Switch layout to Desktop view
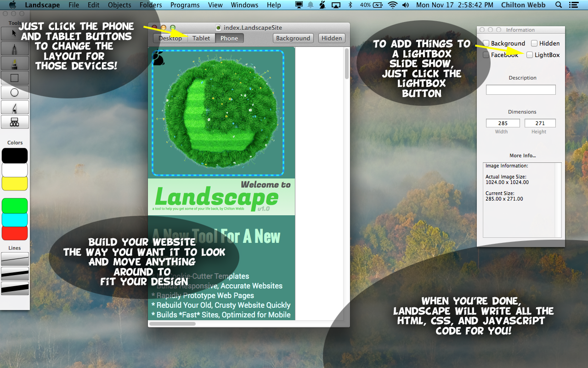The image size is (588, 368). pyautogui.click(x=170, y=38)
